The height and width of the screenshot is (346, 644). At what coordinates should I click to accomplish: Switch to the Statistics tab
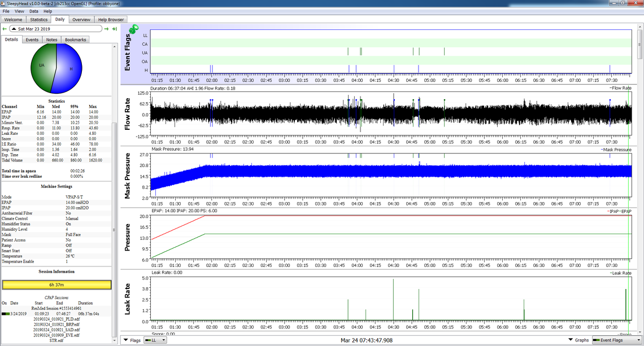tap(38, 20)
